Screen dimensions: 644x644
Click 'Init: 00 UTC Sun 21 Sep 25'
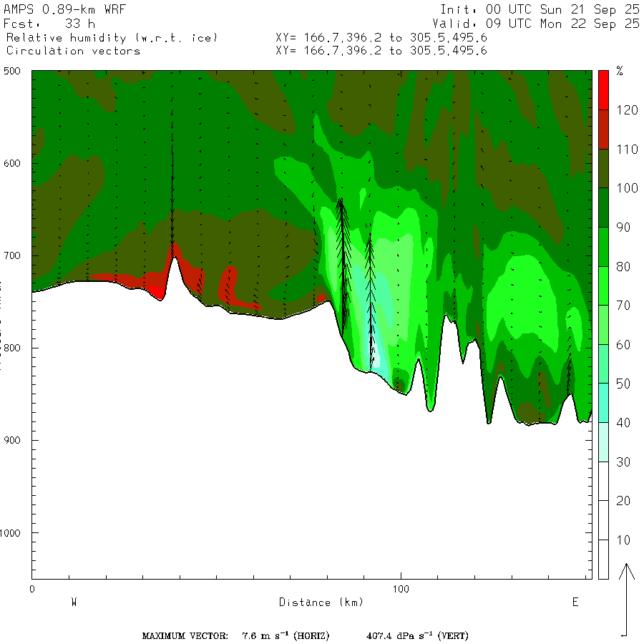point(540,9)
